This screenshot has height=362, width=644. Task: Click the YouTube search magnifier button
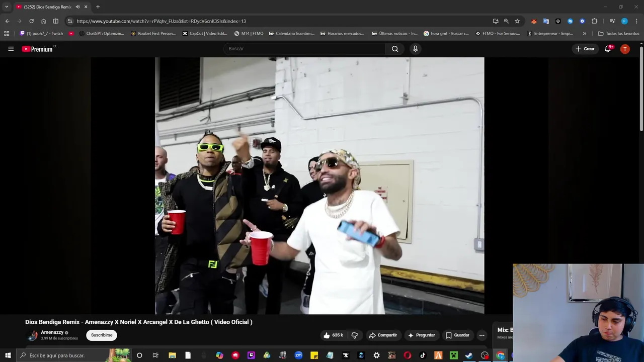pos(395,49)
